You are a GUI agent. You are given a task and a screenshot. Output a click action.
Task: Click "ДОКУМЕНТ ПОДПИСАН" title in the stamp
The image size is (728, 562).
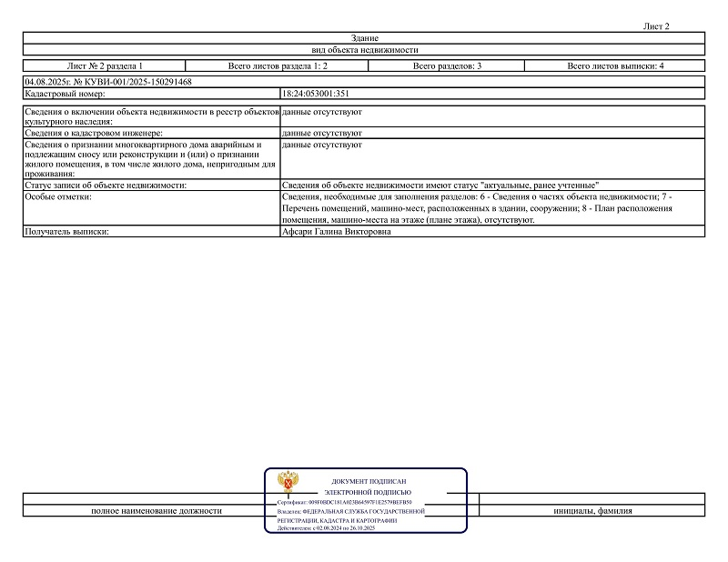[x=369, y=479]
